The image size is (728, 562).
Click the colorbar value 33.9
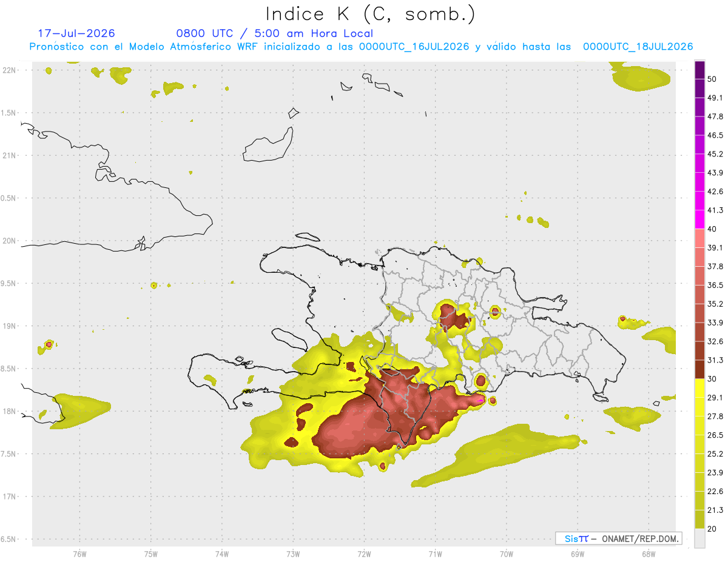(715, 323)
